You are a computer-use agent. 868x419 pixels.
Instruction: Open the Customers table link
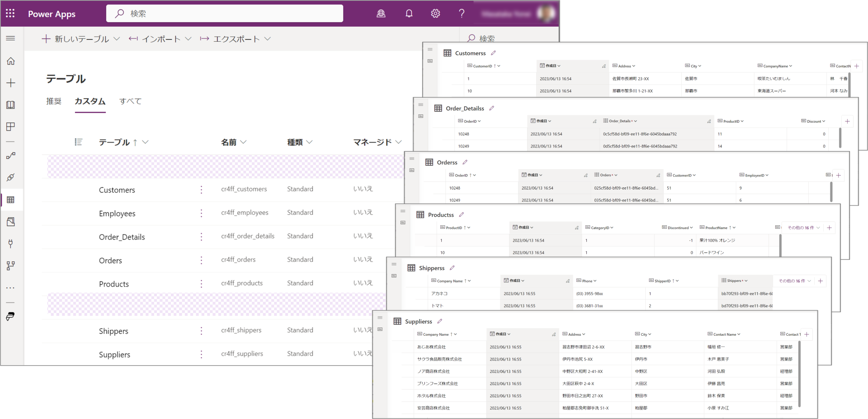117,190
